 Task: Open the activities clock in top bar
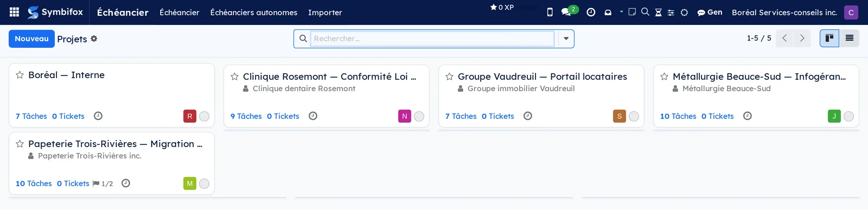591,12
